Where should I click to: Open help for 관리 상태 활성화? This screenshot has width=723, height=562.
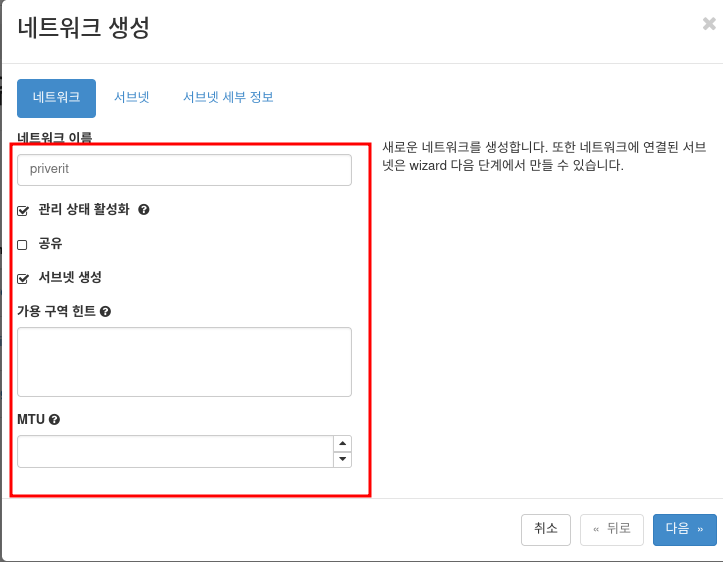pos(144,210)
